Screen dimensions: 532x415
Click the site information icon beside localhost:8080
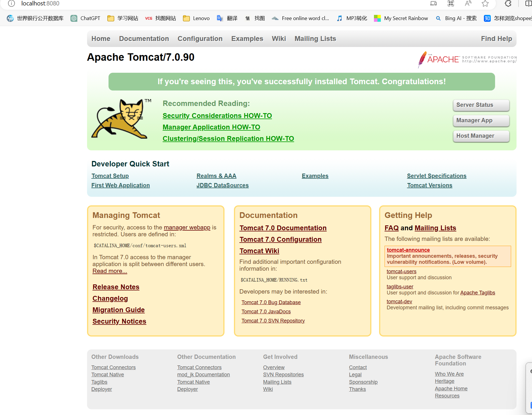(11, 3)
